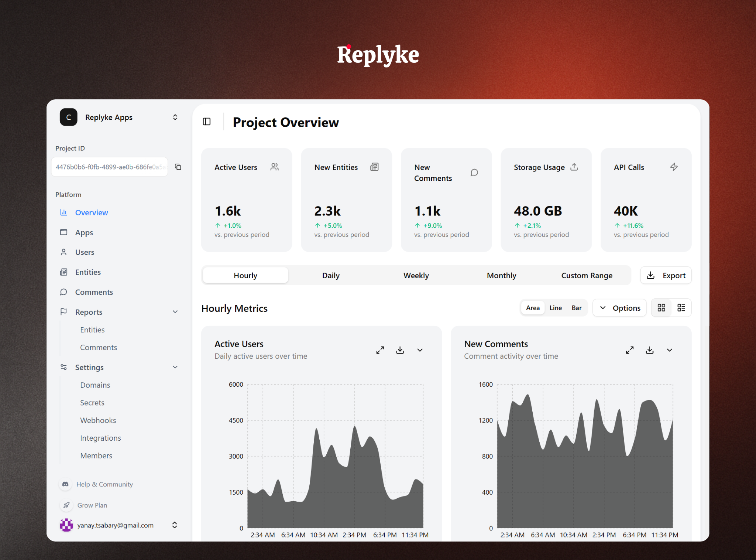Viewport: 756px width, 560px height.
Task: Collapse the sidebar using the panel icon
Action: point(207,122)
